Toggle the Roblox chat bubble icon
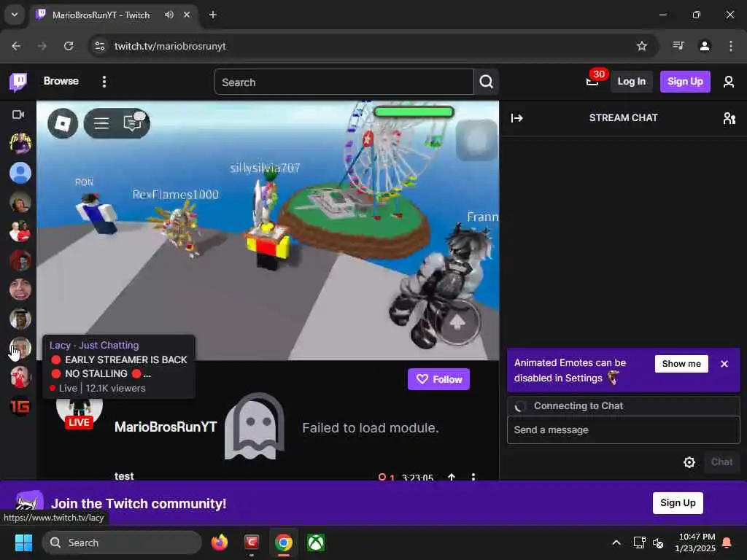Viewport: 747px width, 560px height. click(x=133, y=122)
